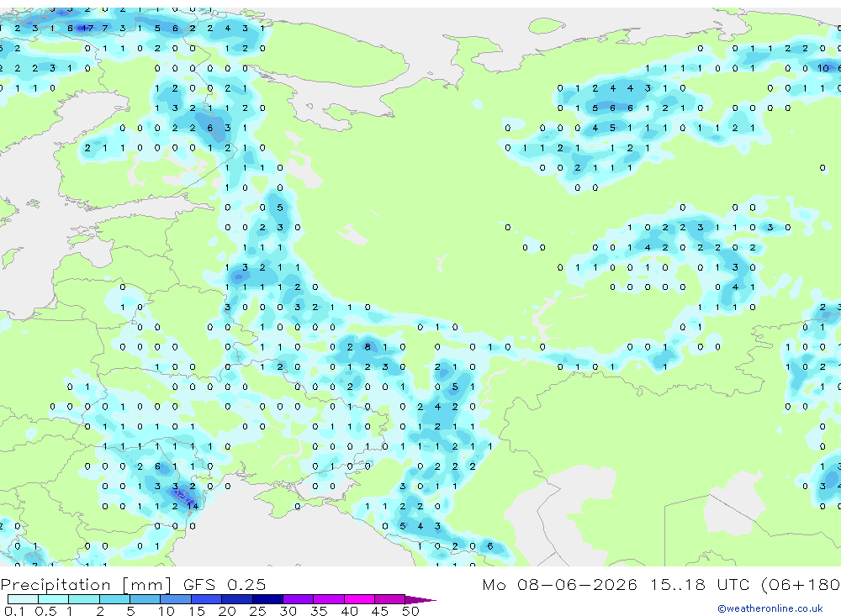841x616 pixels.
Task: Click the palest 0.1–0.5 mm legend swatch
Action: click(23, 599)
